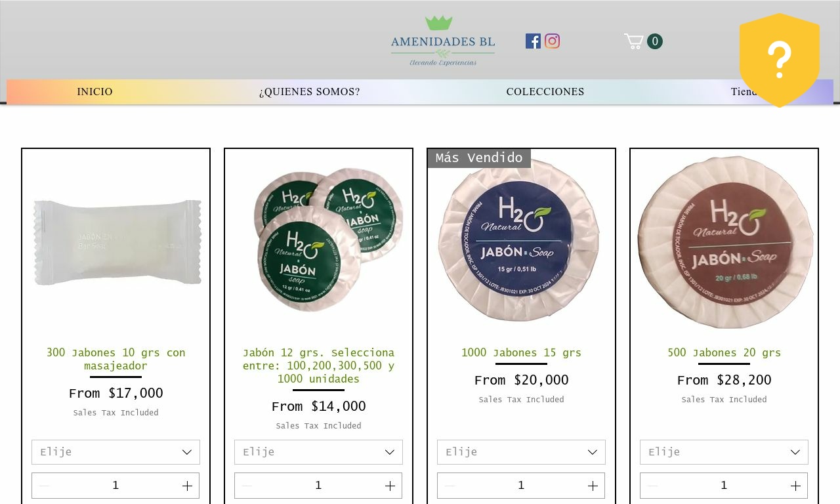The width and height of the screenshot is (840, 504).
Task: Open the Instagram profile icon
Action: [553, 41]
